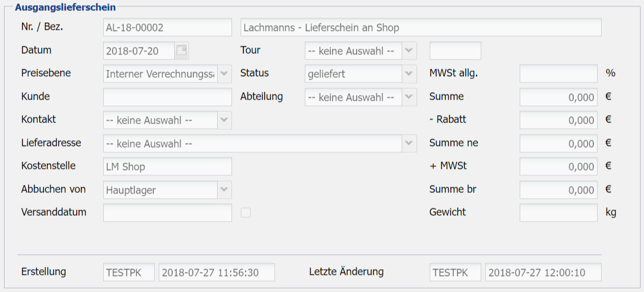Viewport: 644px width, 292px height.
Task: Click the Bez. description field for Lachmanns
Action: point(421,27)
